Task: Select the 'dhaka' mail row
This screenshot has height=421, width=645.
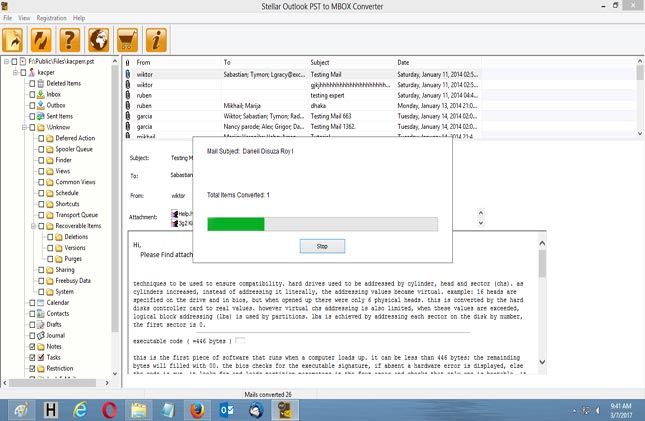Action: [x=302, y=106]
